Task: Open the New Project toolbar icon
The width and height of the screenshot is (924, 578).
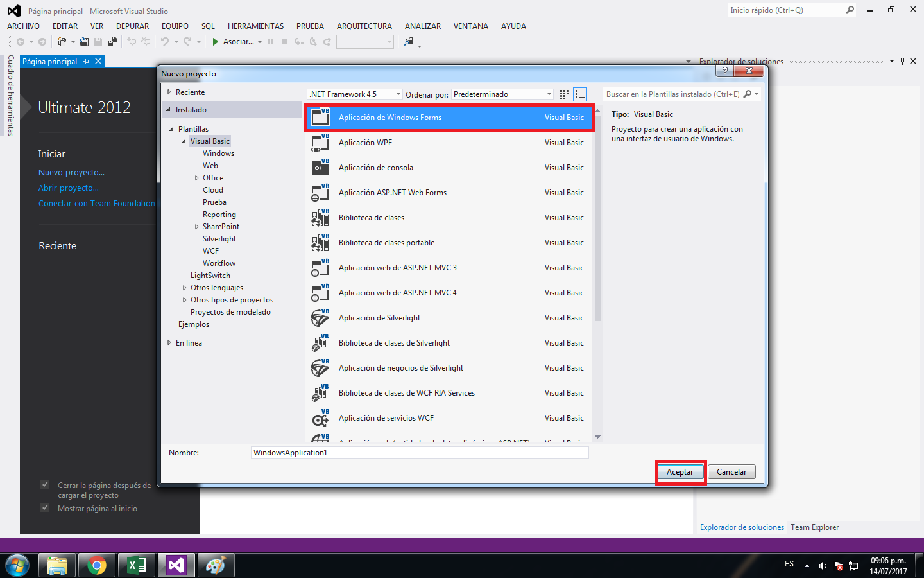Action: tap(63, 41)
